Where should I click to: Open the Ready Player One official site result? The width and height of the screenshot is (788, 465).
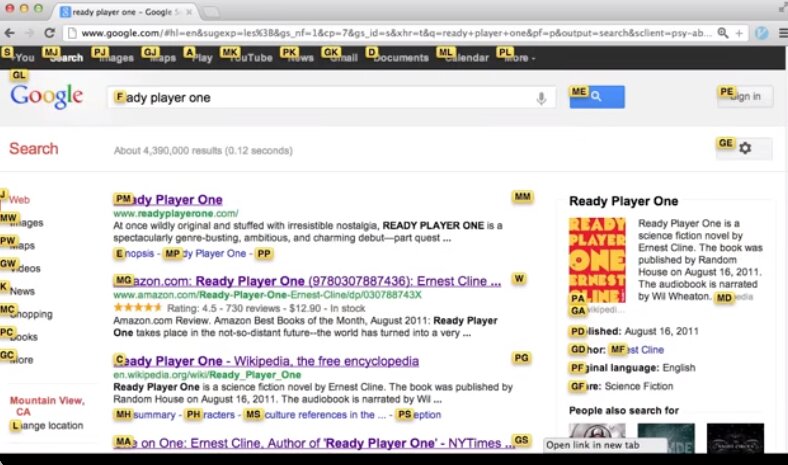tap(168, 200)
